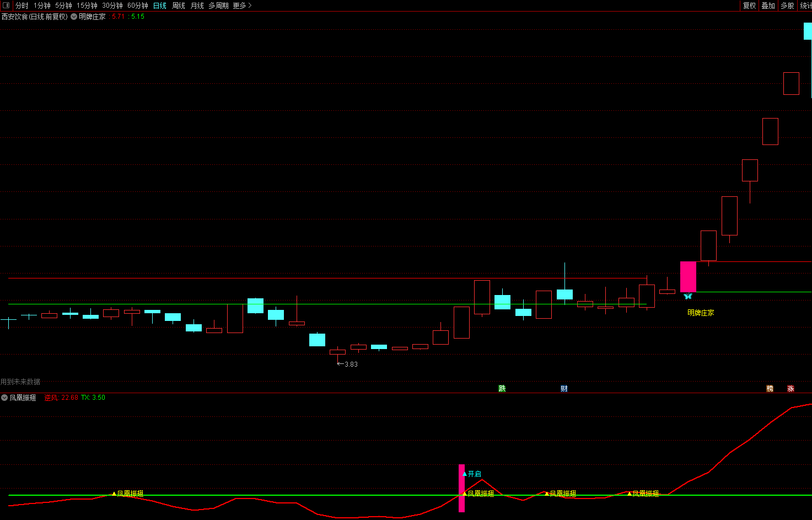Select the 5分钟 period tab
This screenshot has width=812, height=520.
point(63,6)
